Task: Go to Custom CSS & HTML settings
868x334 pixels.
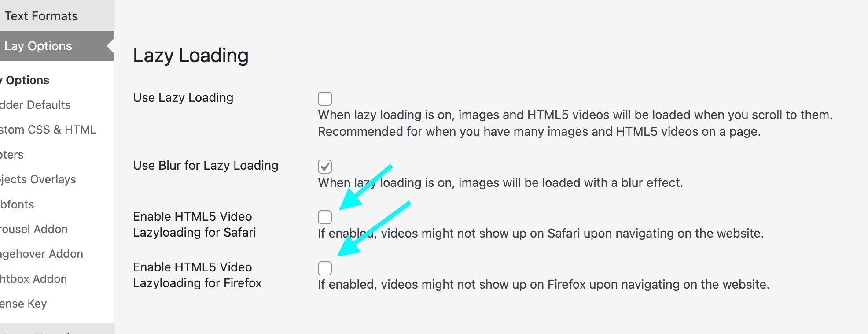Action: click(x=48, y=130)
